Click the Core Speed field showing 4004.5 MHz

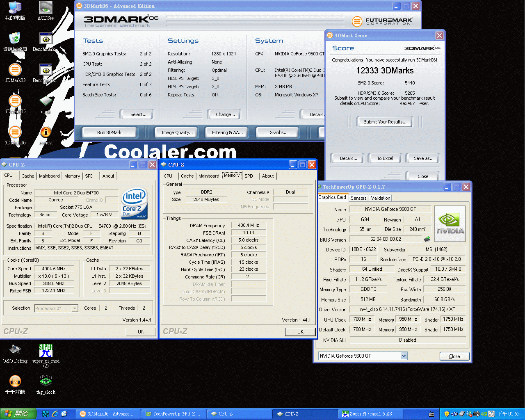click(x=53, y=269)
